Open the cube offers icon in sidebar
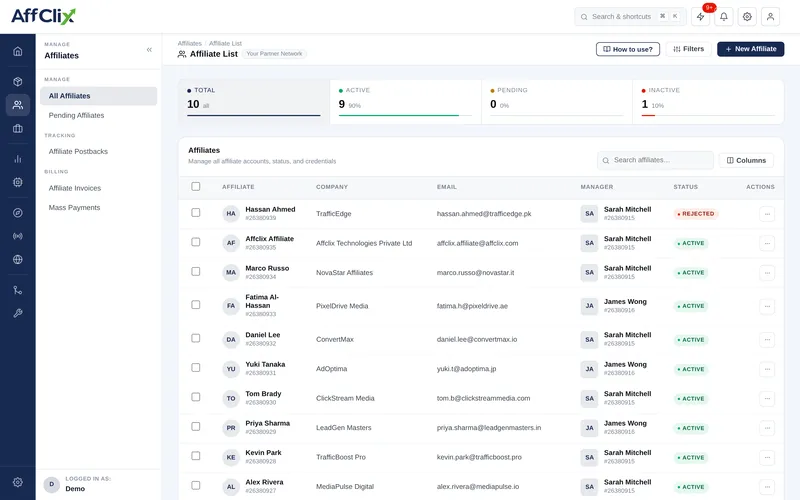 tap(17, 82)
